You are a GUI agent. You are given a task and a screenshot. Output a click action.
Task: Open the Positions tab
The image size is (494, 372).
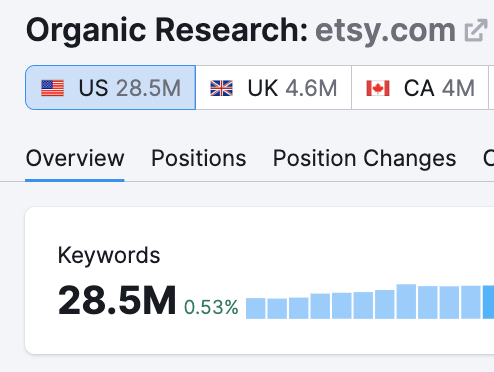[x=199, y=158]
